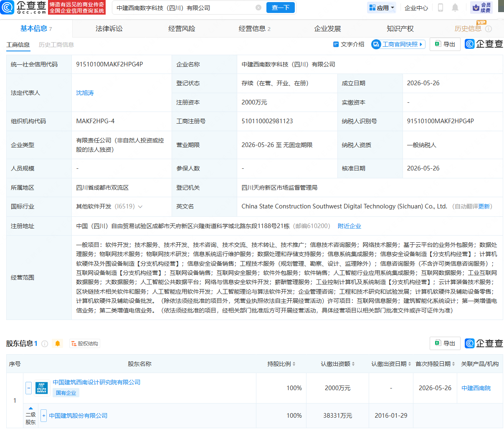Click the 38331万元 contribution amount

338,416
